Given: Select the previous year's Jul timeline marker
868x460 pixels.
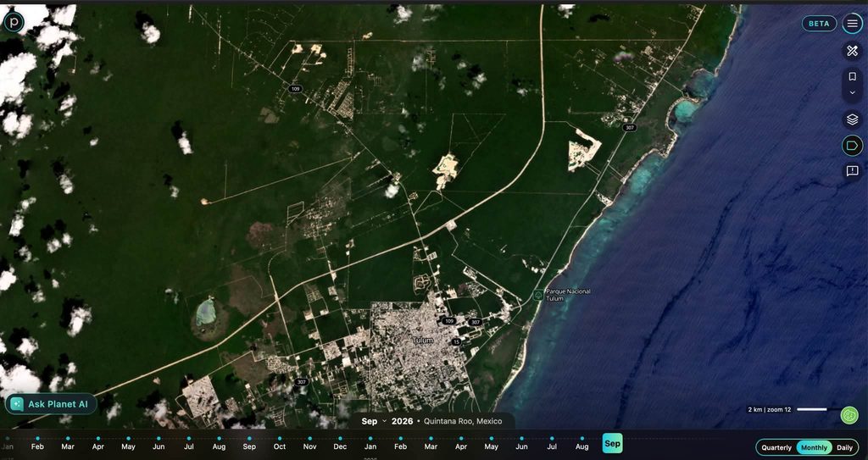Looking at the screenshot, I should pos(189,445).
